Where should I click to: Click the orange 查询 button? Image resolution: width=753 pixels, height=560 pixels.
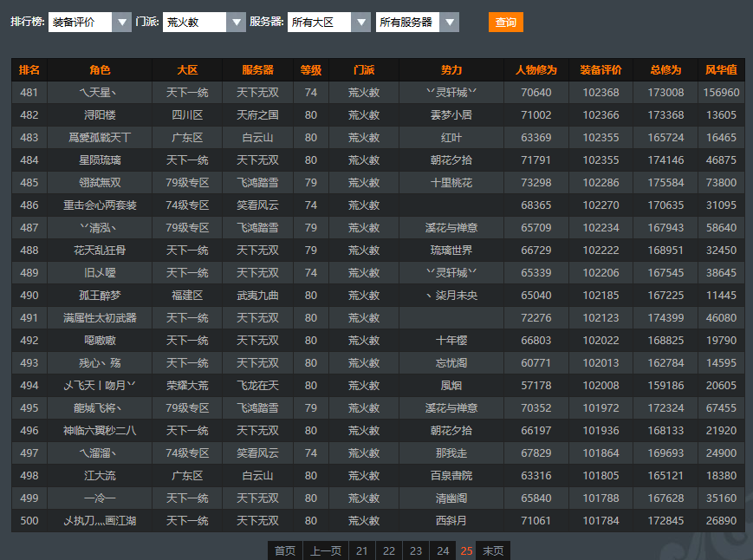click(505, 23)
